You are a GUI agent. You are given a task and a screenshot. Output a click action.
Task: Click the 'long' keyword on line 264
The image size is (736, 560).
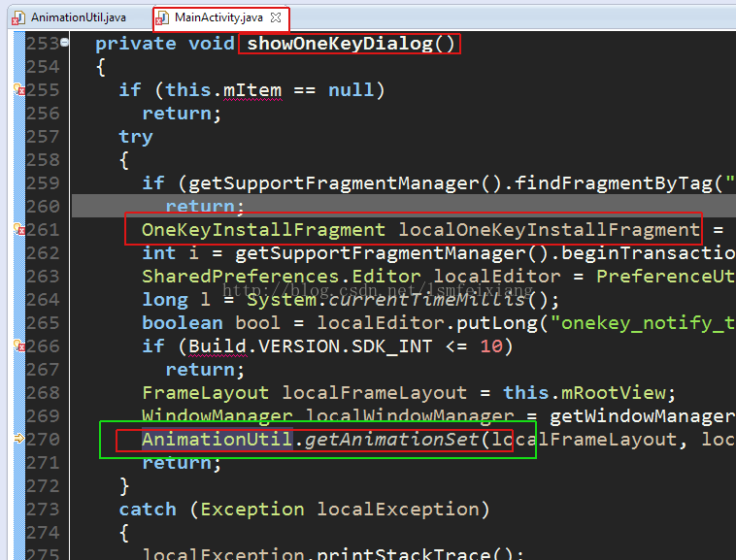[x=165, y=300]
